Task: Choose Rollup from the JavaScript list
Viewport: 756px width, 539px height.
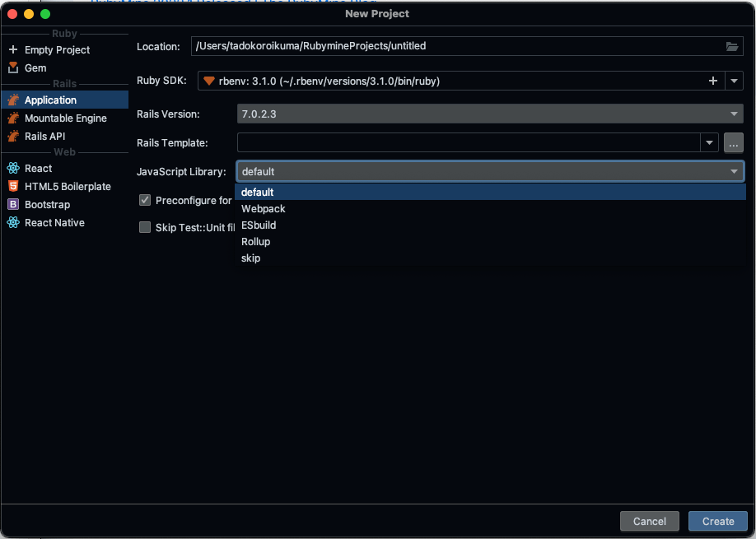Action: 490,241
